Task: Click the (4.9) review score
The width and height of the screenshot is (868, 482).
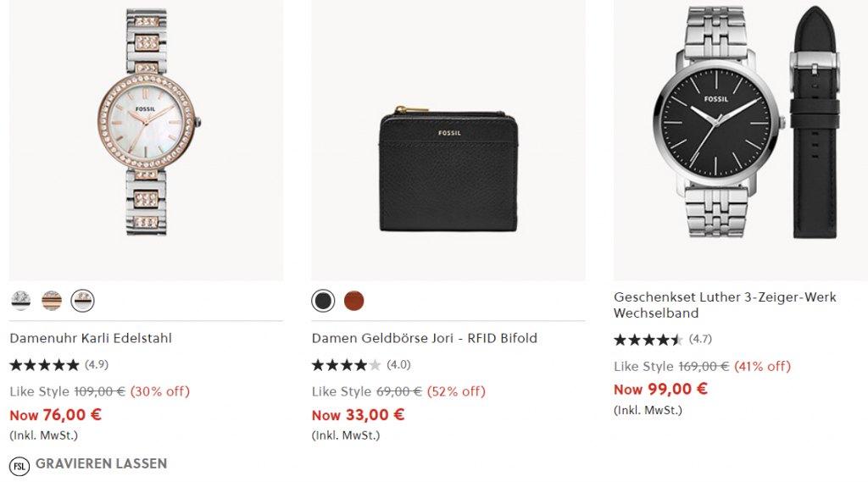Action: pos(97,365)
